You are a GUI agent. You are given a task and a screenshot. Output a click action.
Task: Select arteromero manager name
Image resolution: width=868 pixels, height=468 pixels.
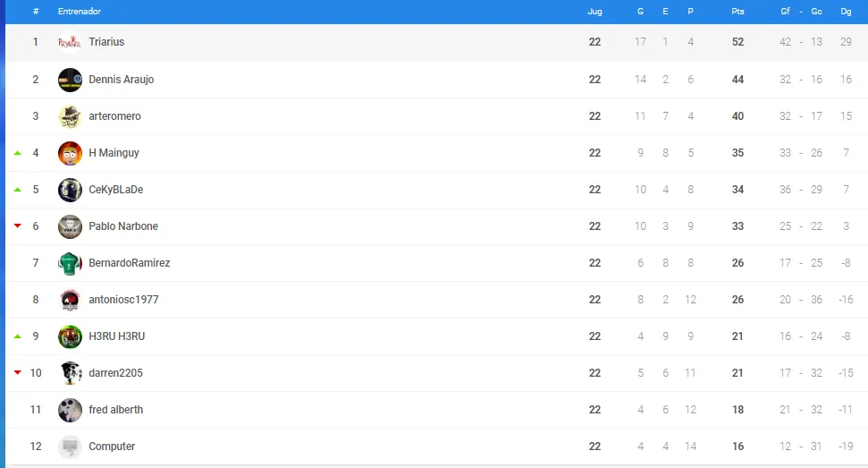tap(114, 116)
